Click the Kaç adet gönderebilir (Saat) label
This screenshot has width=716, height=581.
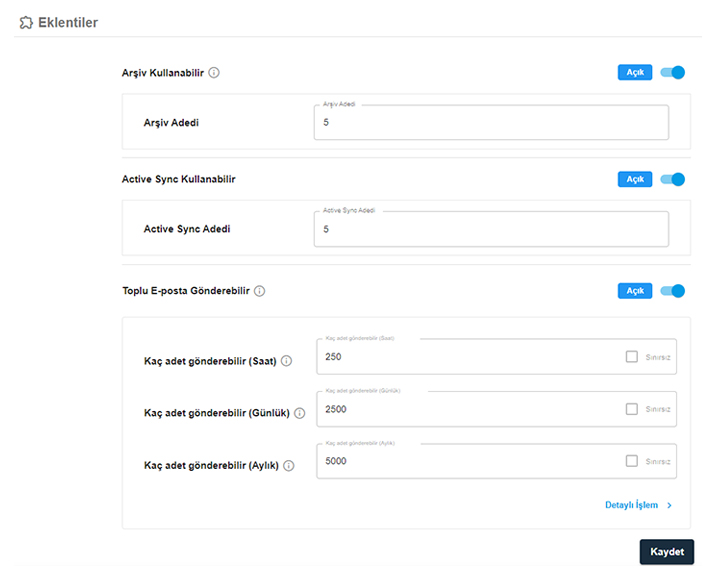(x=210, y=361)
